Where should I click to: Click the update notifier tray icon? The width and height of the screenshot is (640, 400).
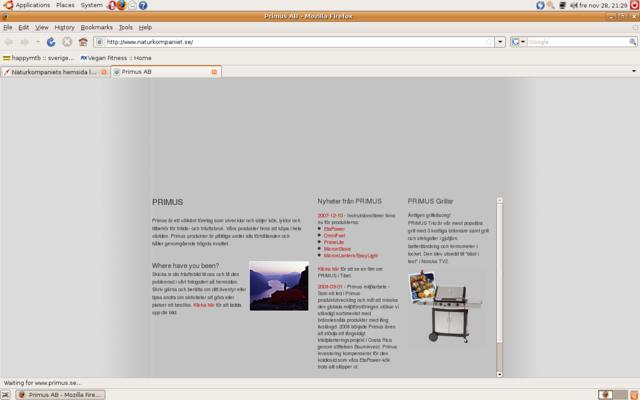[x=540, y=5]
